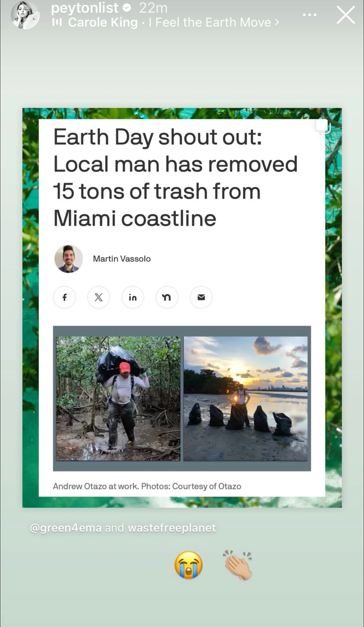Viewport: 364px width, 627px height.
Task: Open the Earth Day article headline
Action: pos(175,178)
